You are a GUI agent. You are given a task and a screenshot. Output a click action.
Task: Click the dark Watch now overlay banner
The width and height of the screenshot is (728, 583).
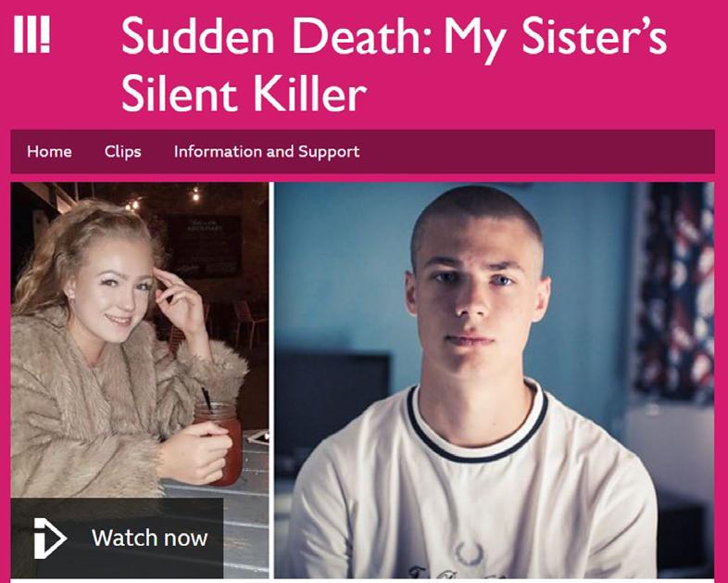(x=117, y=538)
